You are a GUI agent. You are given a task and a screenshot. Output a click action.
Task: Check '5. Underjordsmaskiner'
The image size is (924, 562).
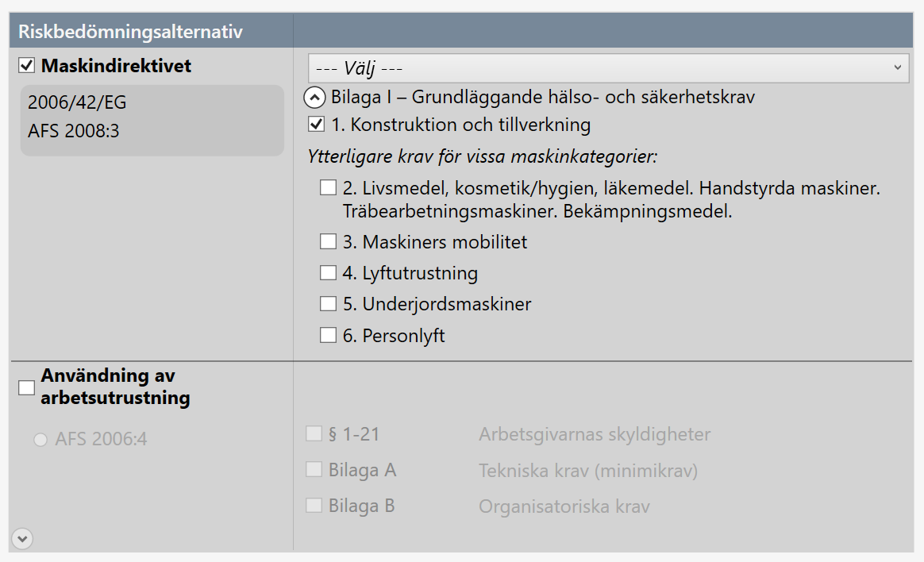click(x=328, y=303)
